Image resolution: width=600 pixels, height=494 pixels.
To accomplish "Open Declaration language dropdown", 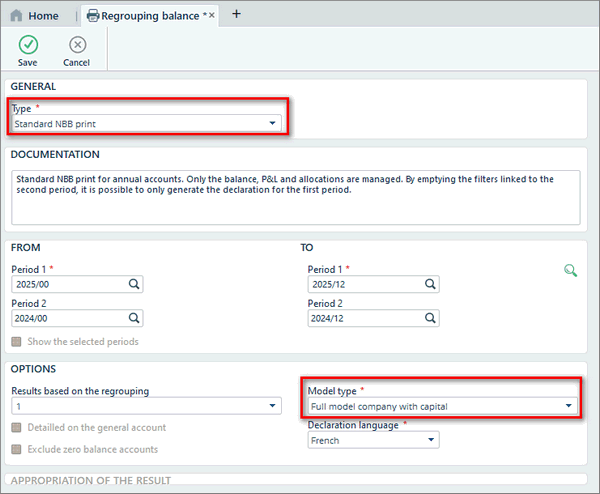I will click(x=431, y=440).
